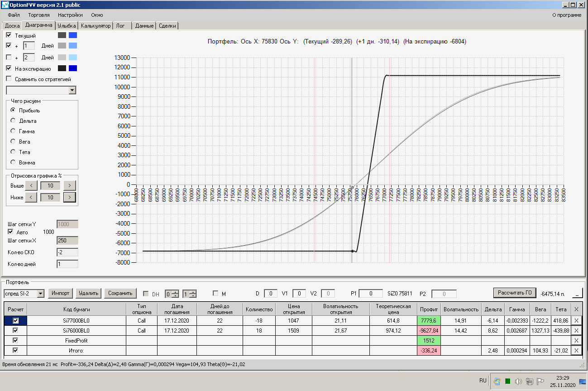Click the spinner showing 1 beside DH

click(190, 294)
